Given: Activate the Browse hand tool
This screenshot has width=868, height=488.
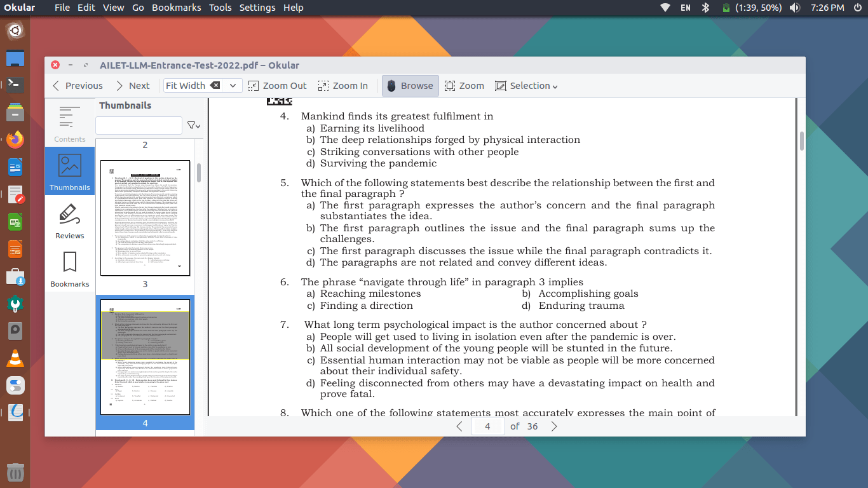Looking at the screenshot, I should pos(410,86).
